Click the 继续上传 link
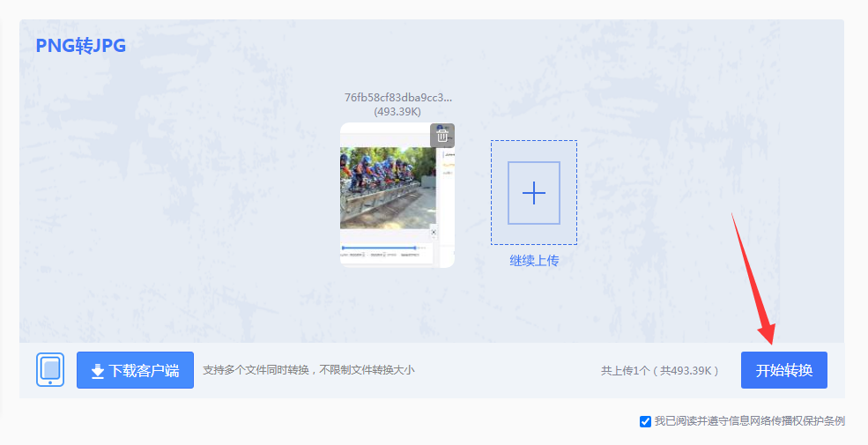868x445 pixels. (x=534, y=261)
